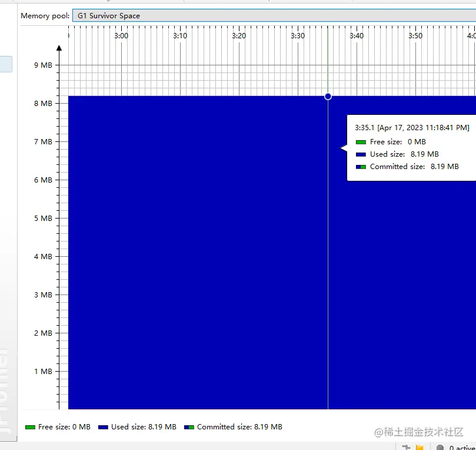
Task: Click the gray recording status circle icon
Action: coord(440,448)
